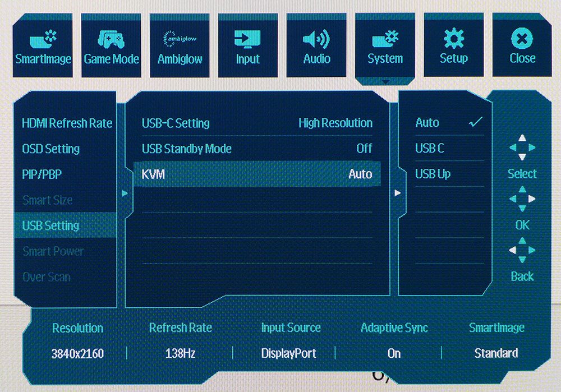Open the USB Standby Mode row
This screenshot has height=392, width=561.
257,149
